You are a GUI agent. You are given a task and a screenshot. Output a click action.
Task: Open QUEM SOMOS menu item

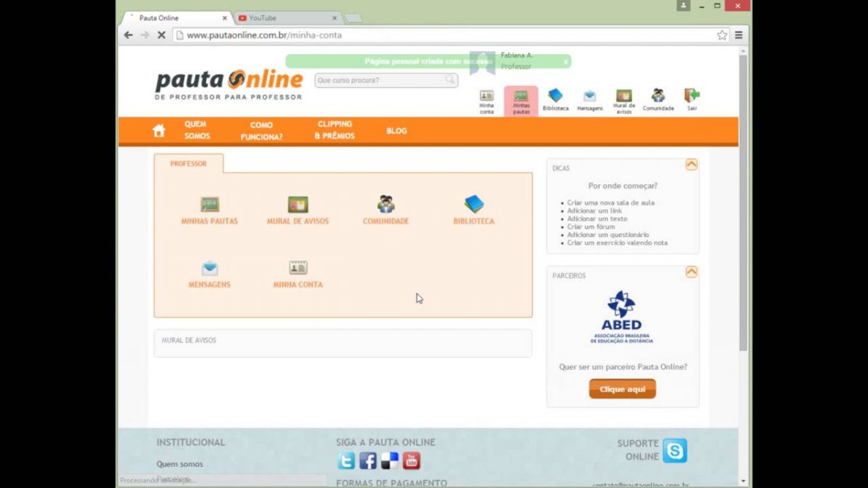197,130
